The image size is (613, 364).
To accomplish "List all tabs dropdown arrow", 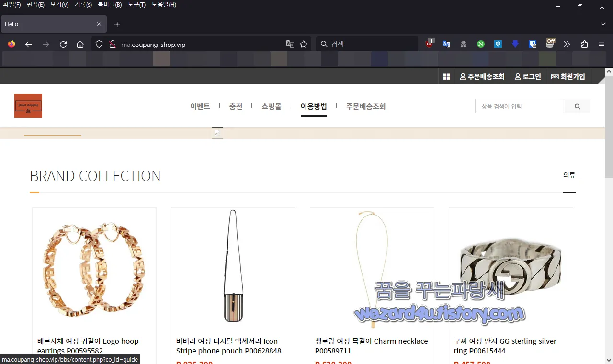I will point(603,24).
